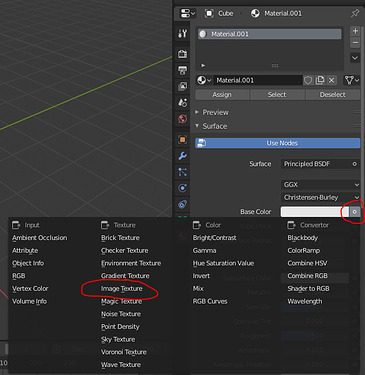Add material slot with plus icon
This screenshot has width=365, height=375.
[x=355, y=31]
